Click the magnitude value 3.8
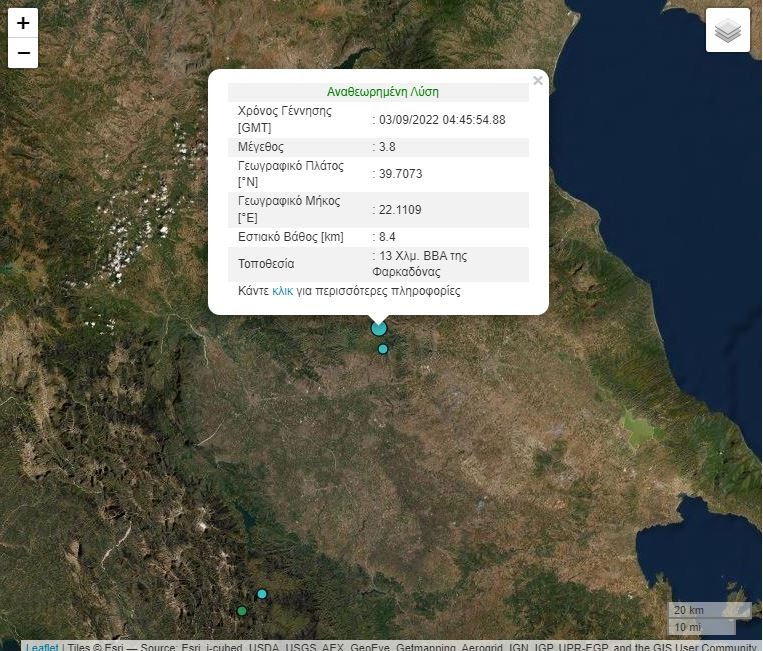This screenshot has height=651, width=763. (x=386, y=147)
